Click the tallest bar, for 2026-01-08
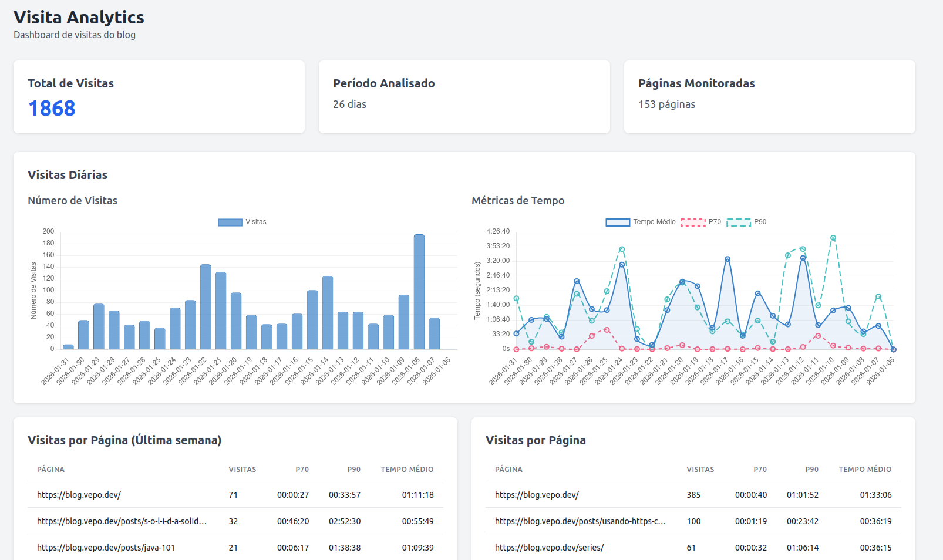 coord(419,292)
